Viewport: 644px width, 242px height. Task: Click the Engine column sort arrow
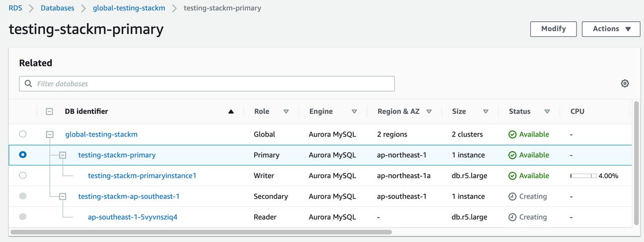click(x=354, y=111)
